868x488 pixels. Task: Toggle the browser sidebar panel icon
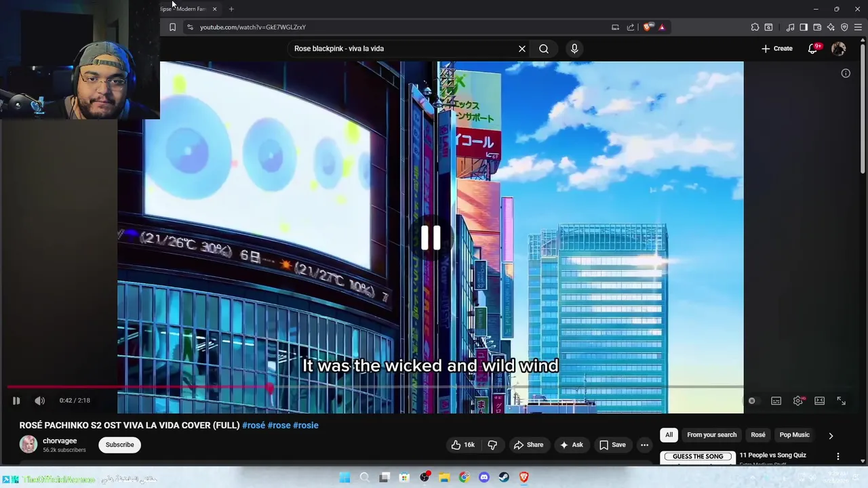(804, 27)
